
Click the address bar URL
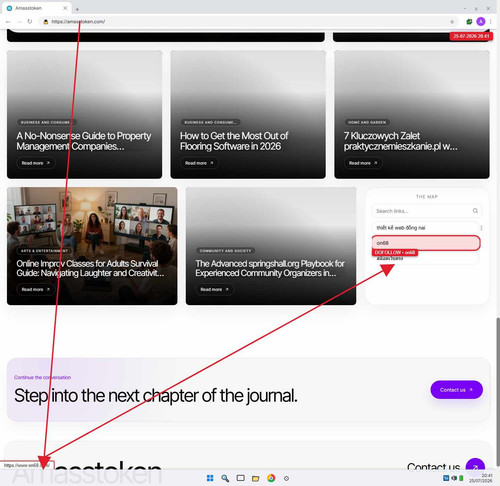click(x=78, y=22)
